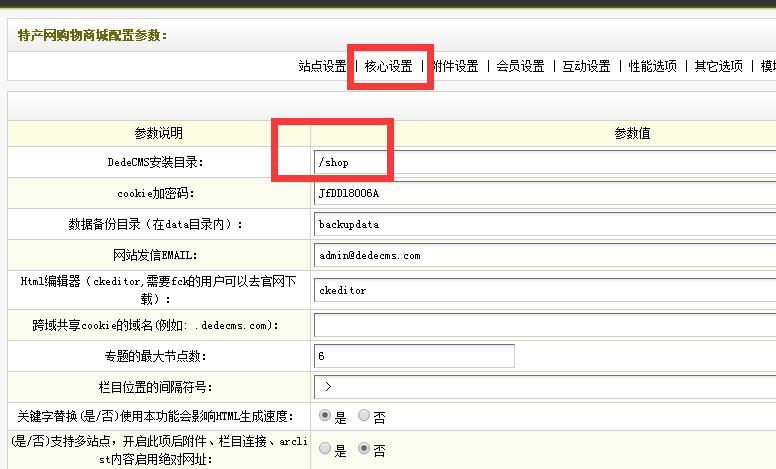Screen dimensions: 776x469
Task: Click the DedeCMS安装目录 label
Action: [x=155, y=162]
